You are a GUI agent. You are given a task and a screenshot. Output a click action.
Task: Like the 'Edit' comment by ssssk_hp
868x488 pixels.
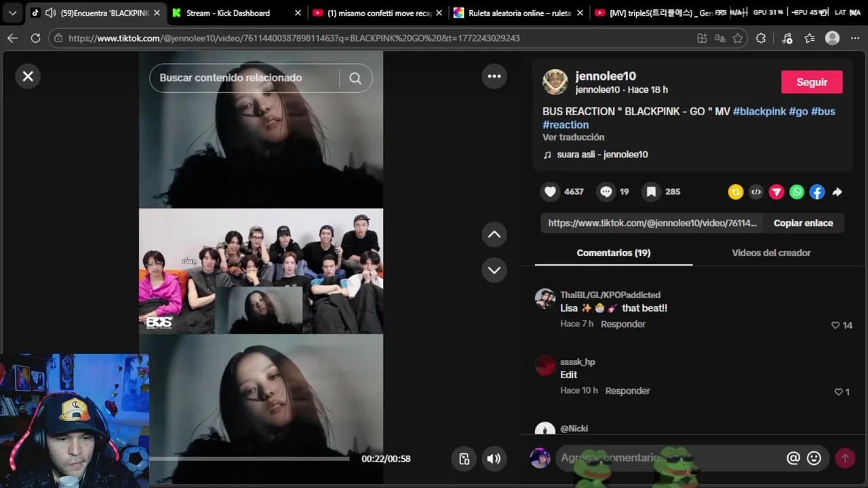click(x=838, y=392)
